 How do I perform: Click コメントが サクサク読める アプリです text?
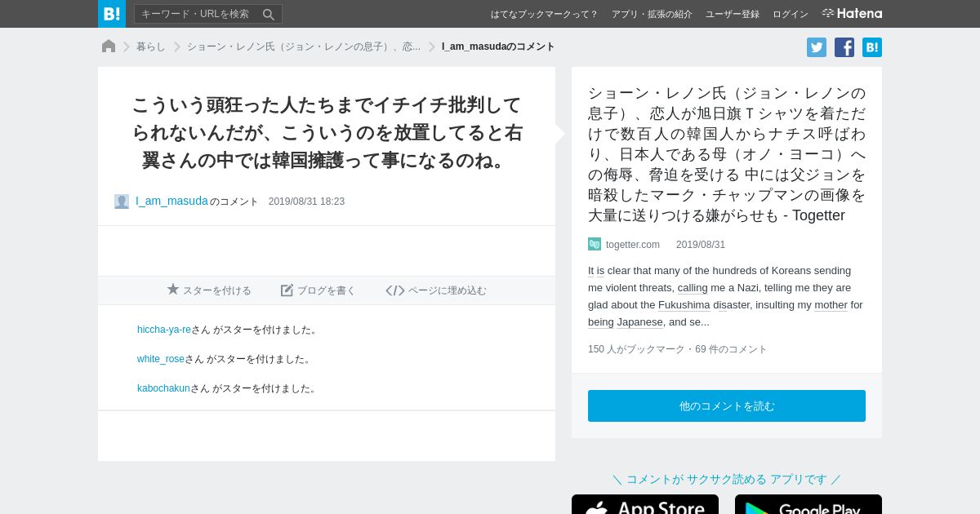(727, 480)
